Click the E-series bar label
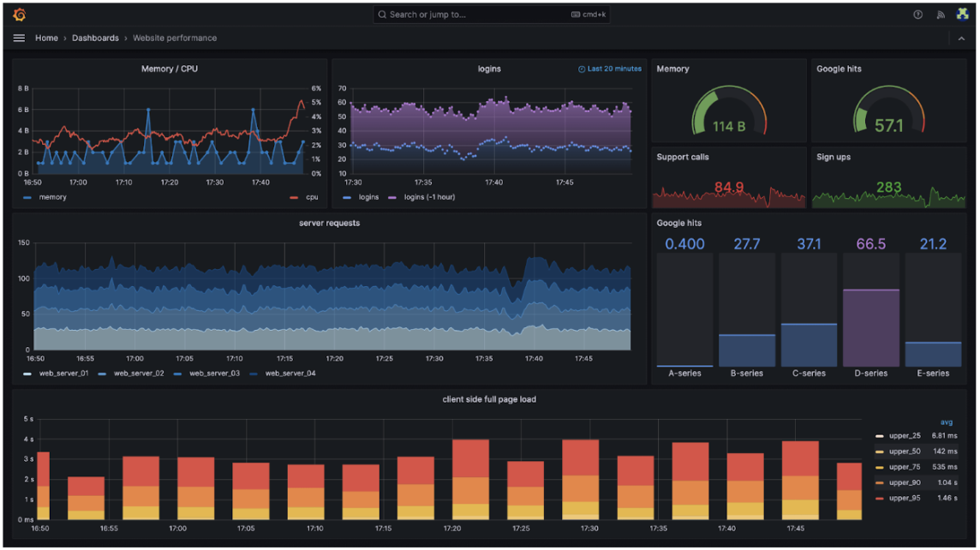 [933, 374]
